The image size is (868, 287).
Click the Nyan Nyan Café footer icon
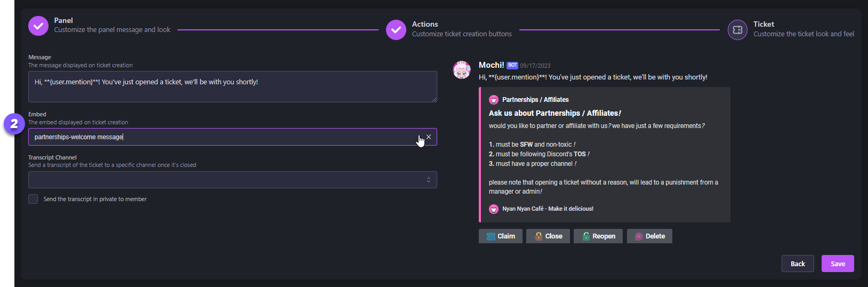pos(494,209)
